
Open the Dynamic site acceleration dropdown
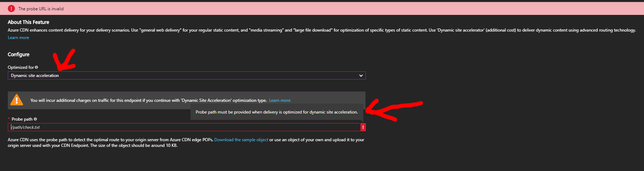187,76
